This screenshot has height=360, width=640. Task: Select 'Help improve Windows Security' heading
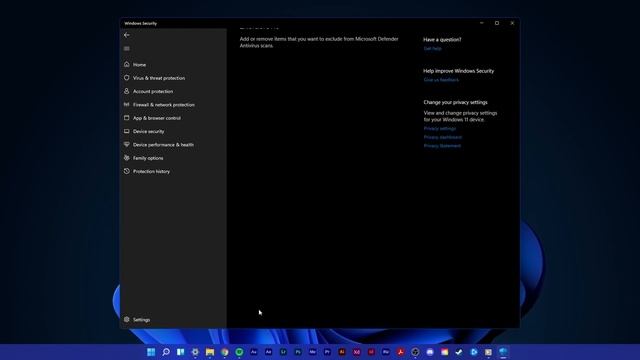click(458, 71)
